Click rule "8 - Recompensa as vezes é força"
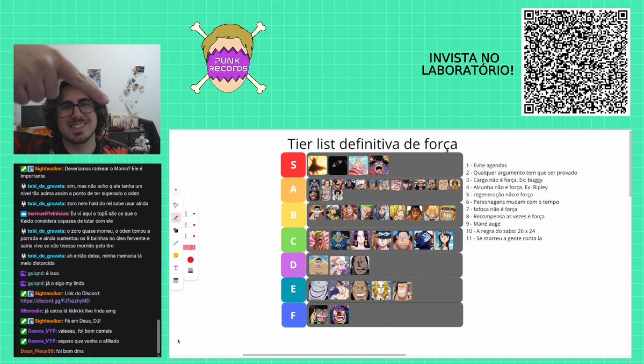 tap(505, 216)
